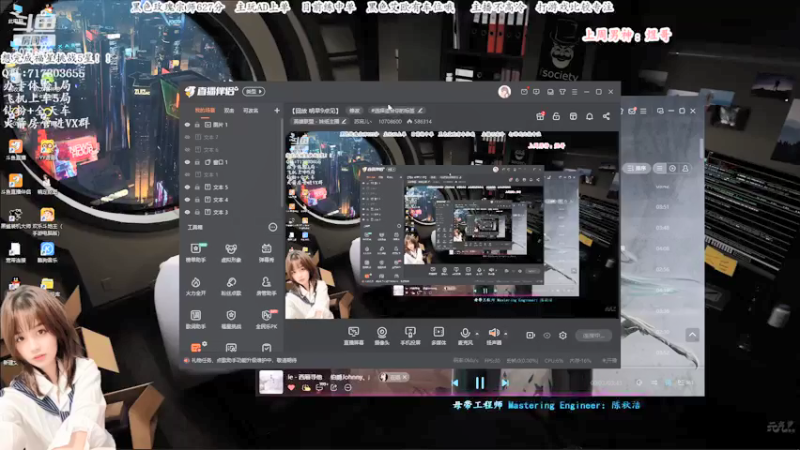Add a 多媒体 media source
Screen dimensions: 800x450
[439, 336]
